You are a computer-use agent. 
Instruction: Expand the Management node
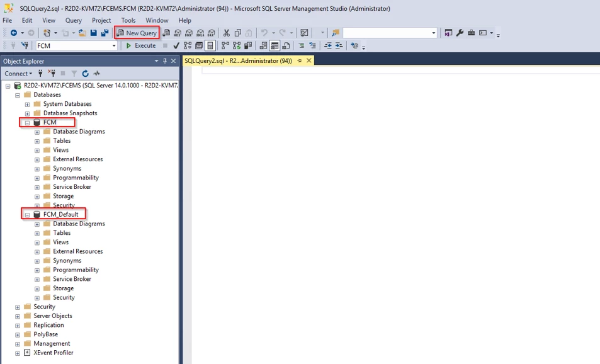point(18,344)
